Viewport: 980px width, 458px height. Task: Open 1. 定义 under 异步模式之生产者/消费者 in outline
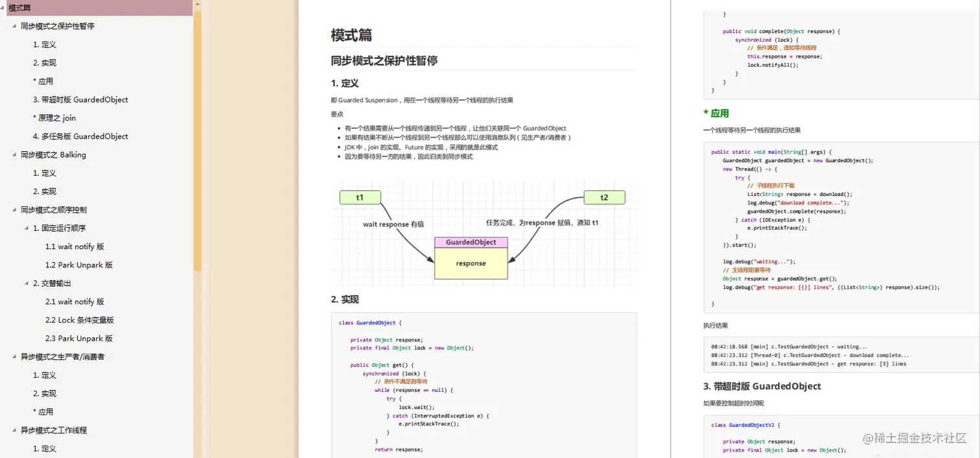pos(45,375)
